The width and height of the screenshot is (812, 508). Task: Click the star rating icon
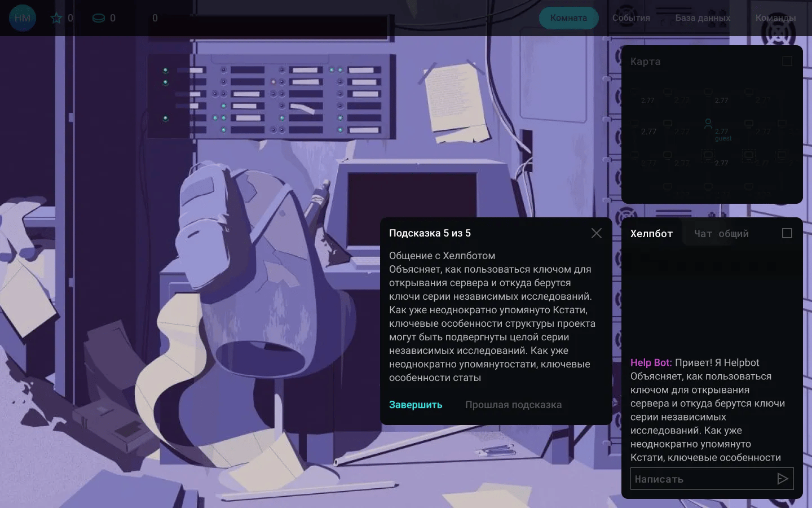coord(56,18)
